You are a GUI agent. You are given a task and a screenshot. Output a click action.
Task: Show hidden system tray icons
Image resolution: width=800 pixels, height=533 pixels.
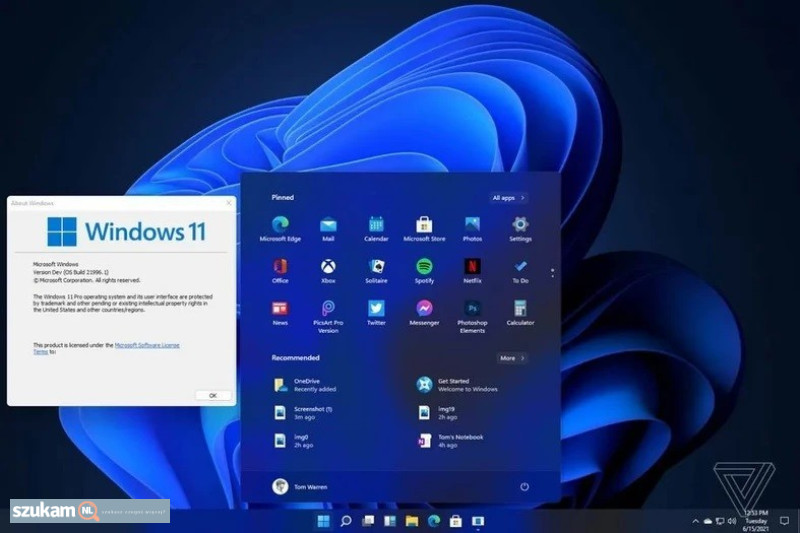[695, 521]
